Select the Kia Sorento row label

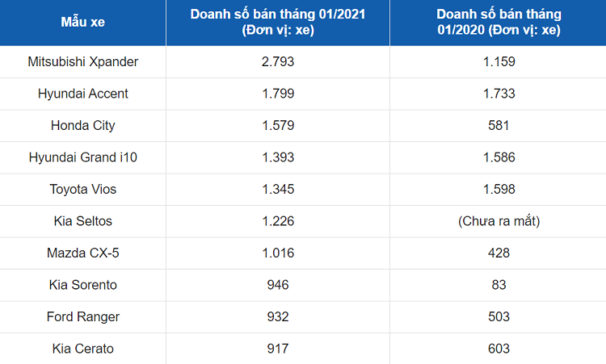pos(82,285)
